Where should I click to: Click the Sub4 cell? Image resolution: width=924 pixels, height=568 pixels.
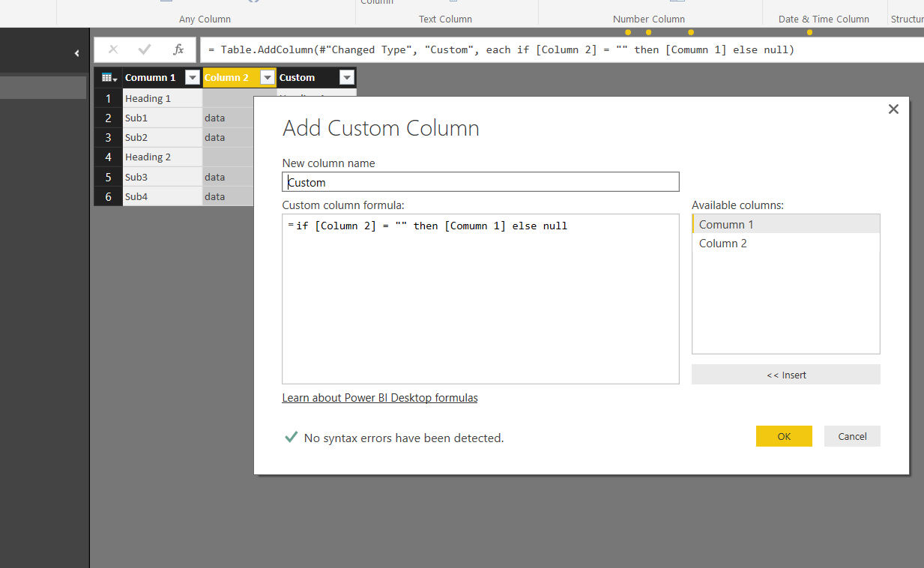163,196
